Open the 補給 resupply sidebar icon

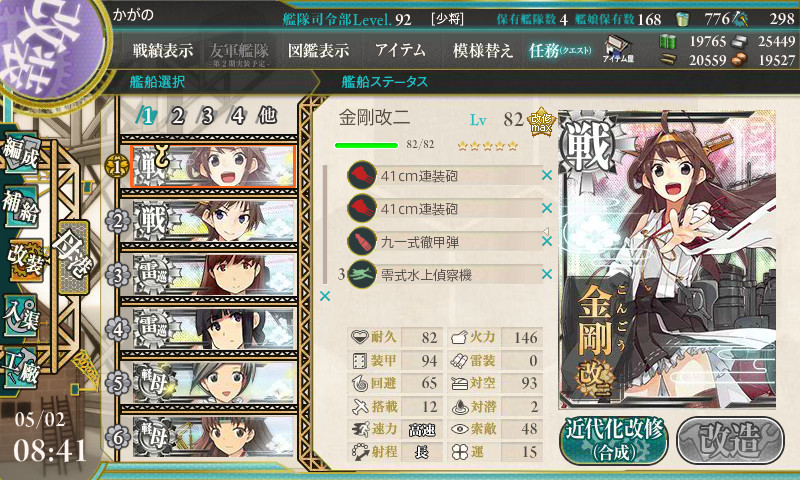coord(21,206)
